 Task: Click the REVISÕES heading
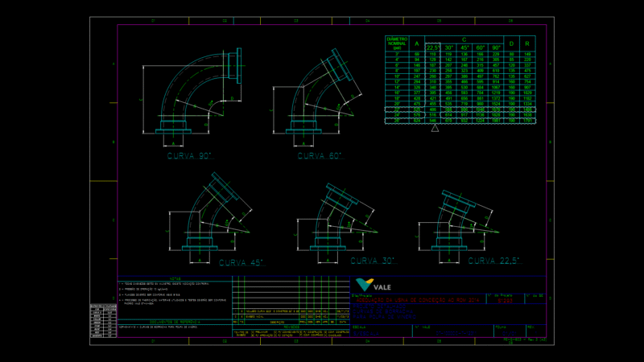pos(291,327)
